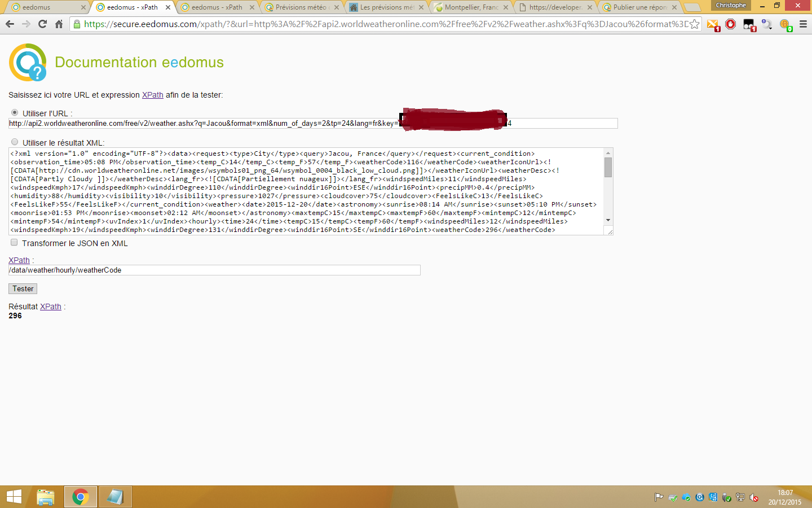Open the grey ring extension dropdown

tap(767, 25)
